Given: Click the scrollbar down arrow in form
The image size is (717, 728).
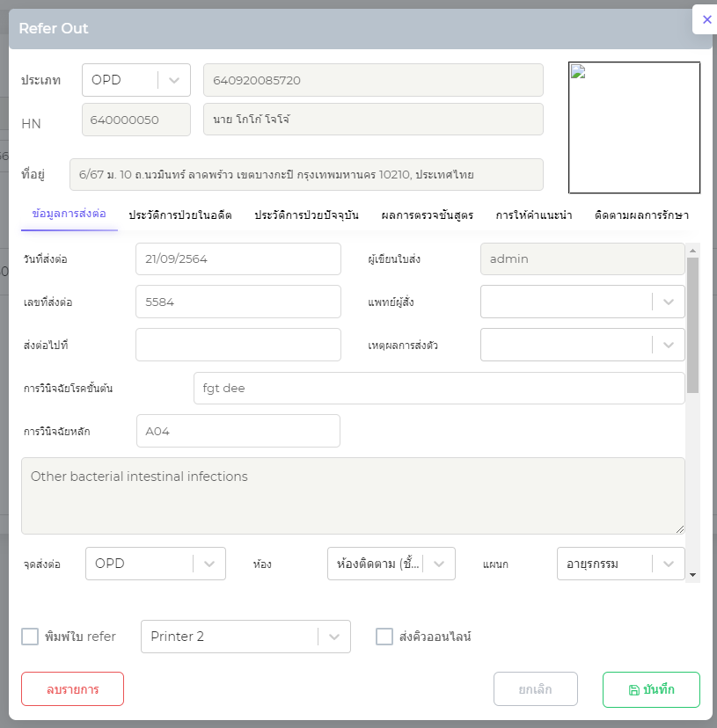Looking at the screenshot, I should point(693,575).
